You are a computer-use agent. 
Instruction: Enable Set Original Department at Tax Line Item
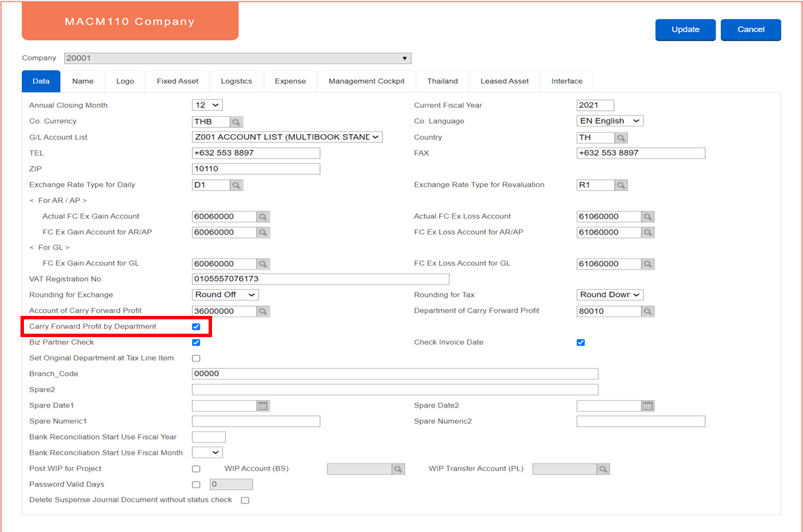click(196, 358)
